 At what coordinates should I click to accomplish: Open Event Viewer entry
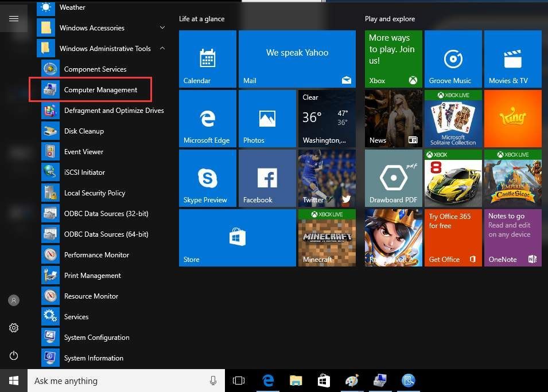click(x=84, y=152)
